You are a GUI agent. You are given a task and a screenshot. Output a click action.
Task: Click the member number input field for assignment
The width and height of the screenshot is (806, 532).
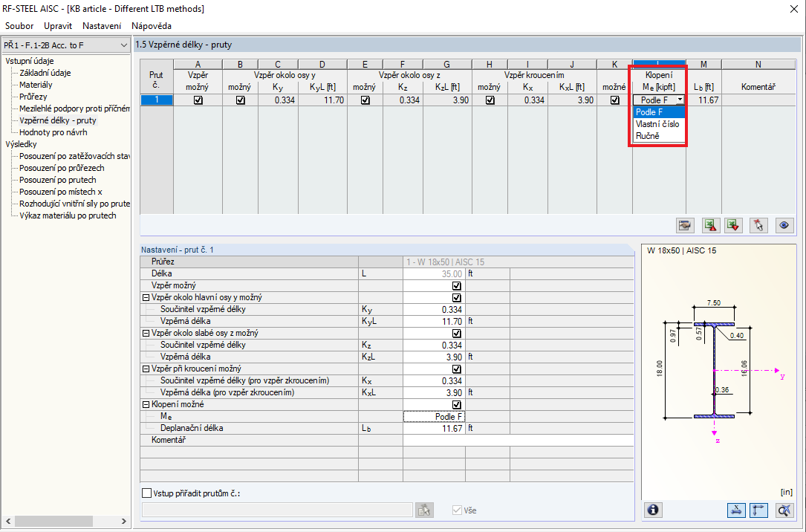point(277,510)
